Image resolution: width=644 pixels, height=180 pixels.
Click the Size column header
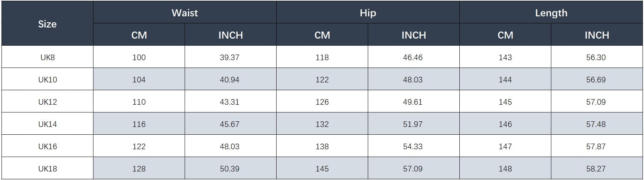(47, 24)
